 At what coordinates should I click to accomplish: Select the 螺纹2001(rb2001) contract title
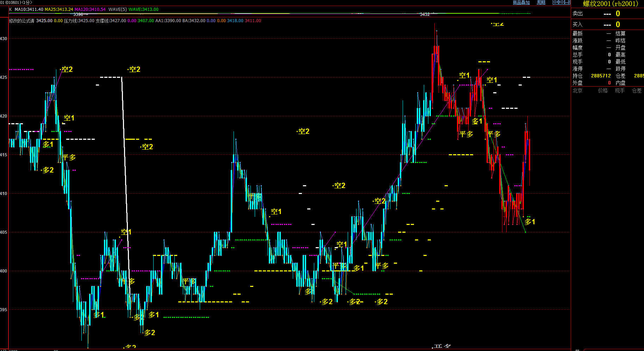(x=610, y=4)
